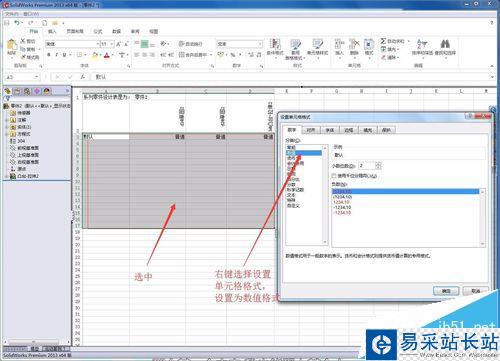500x361 pixels.
Task: Click the Copy icon in clipboard group
Action: tap(23, 49)
